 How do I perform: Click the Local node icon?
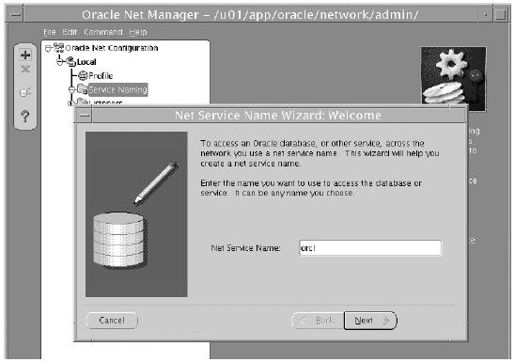click(71, 62)
